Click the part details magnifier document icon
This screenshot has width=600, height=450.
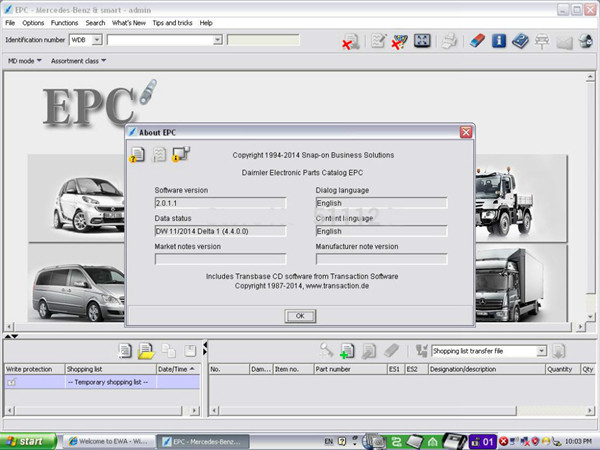pyautogui.click(x=368, y=351)
